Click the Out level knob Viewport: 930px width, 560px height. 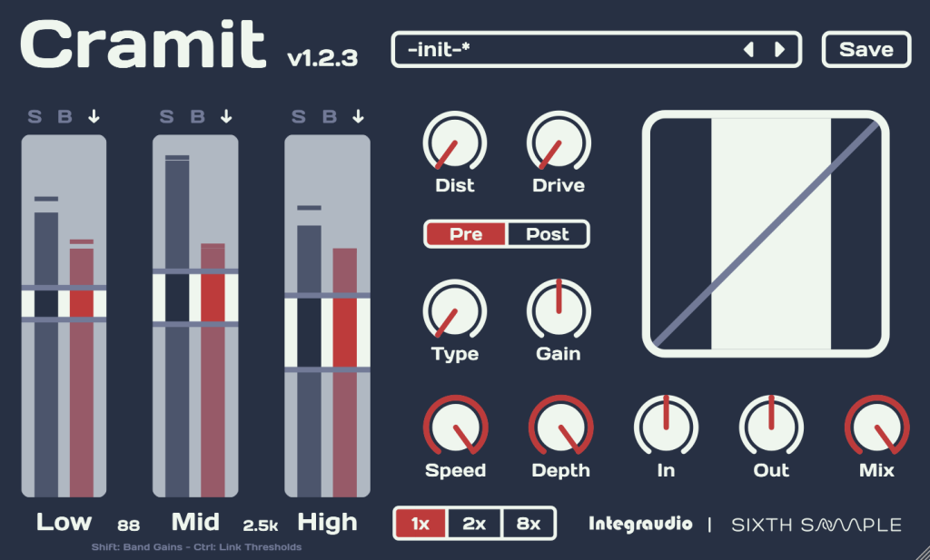pos(771,427)
